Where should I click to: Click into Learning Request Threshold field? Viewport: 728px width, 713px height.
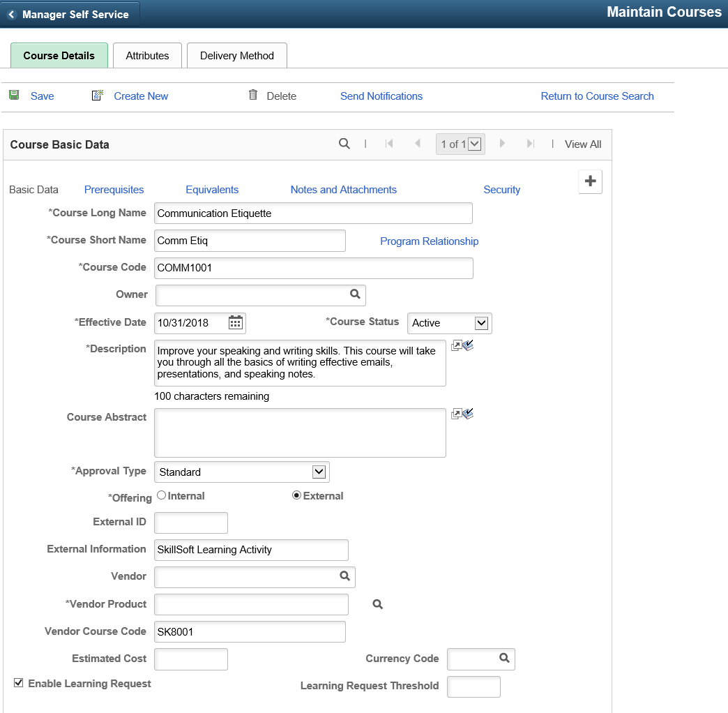coord(473,686)
